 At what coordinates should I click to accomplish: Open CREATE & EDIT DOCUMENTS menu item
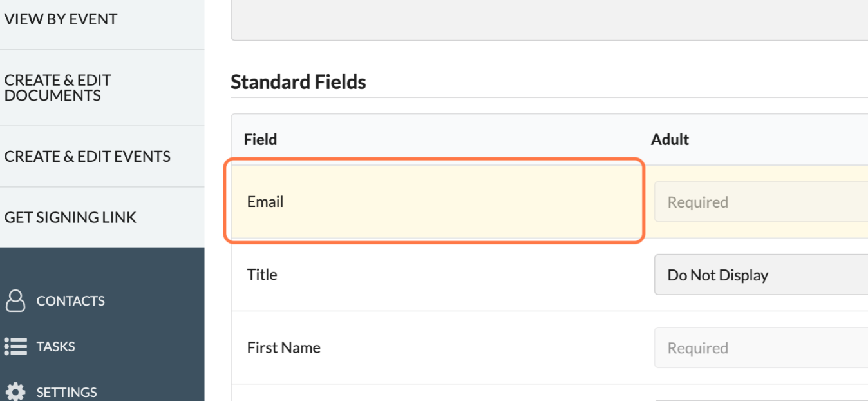[57, 88]
